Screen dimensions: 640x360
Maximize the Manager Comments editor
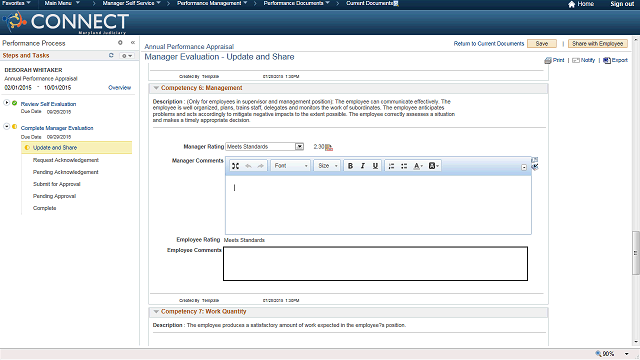click(x=236, y=166)
